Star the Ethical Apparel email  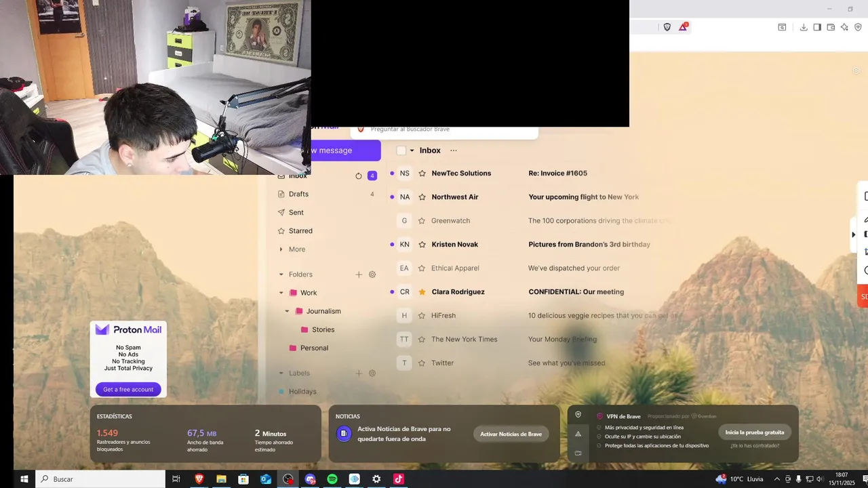(422, 268)
